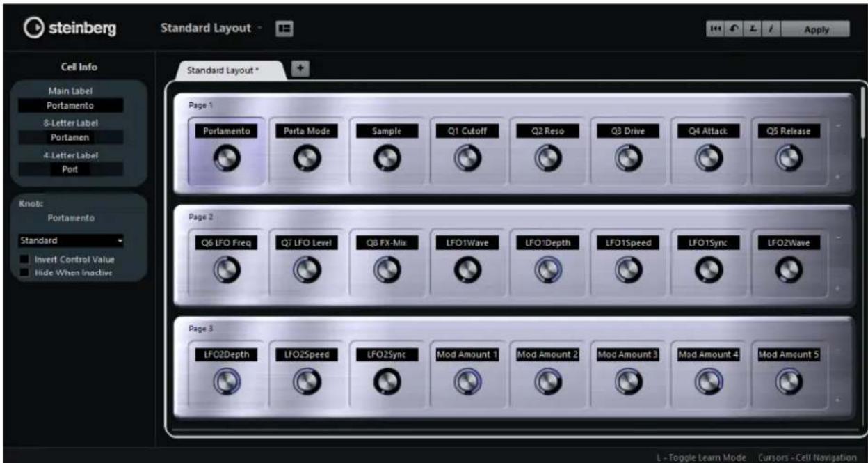
Task: Click the LFO1Sync knob
Action: [708, 272]
